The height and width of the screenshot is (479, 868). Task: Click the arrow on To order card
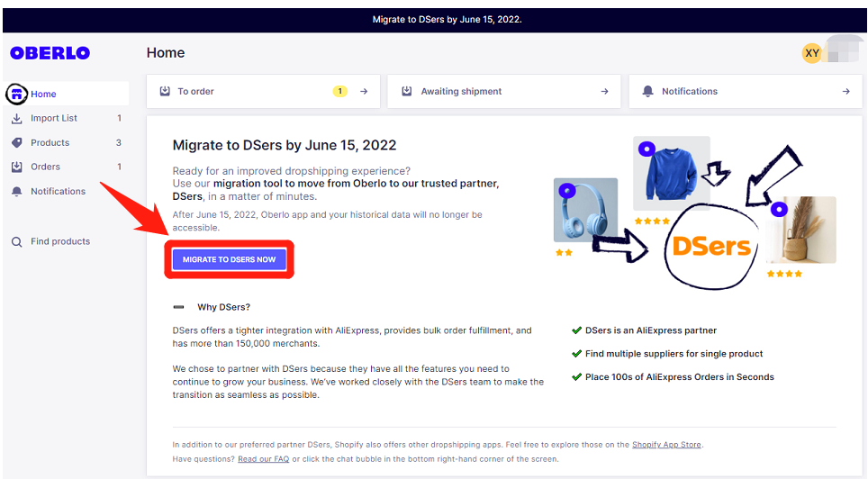(x=364, y=91)
